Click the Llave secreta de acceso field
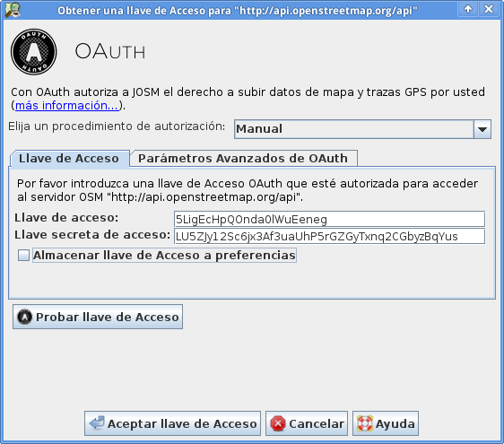 coord(329,236)
